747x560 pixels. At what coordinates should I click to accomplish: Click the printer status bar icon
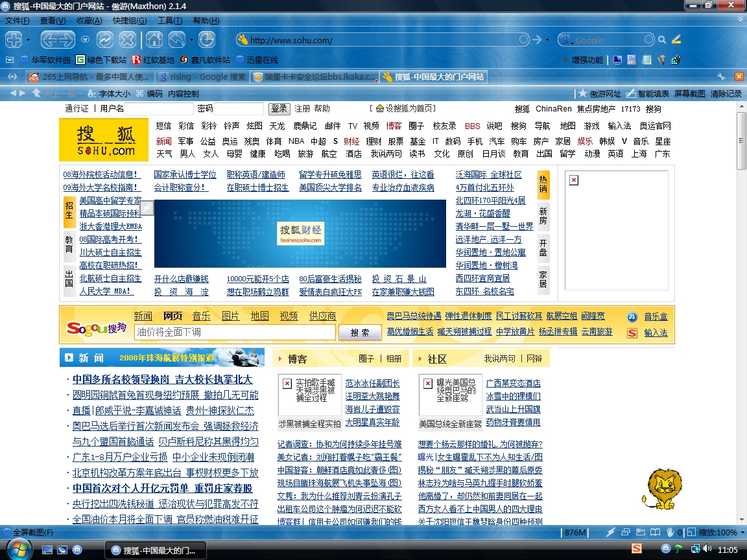[626, 532]
